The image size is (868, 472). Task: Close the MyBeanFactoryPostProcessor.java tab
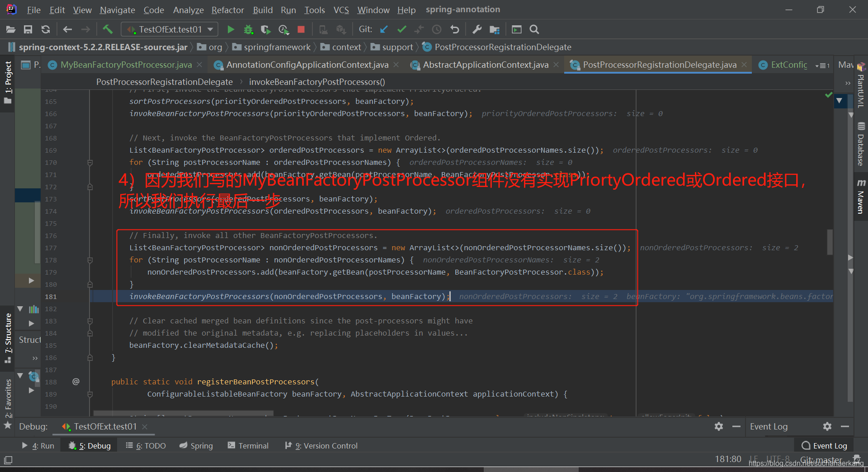pos(199,65)
